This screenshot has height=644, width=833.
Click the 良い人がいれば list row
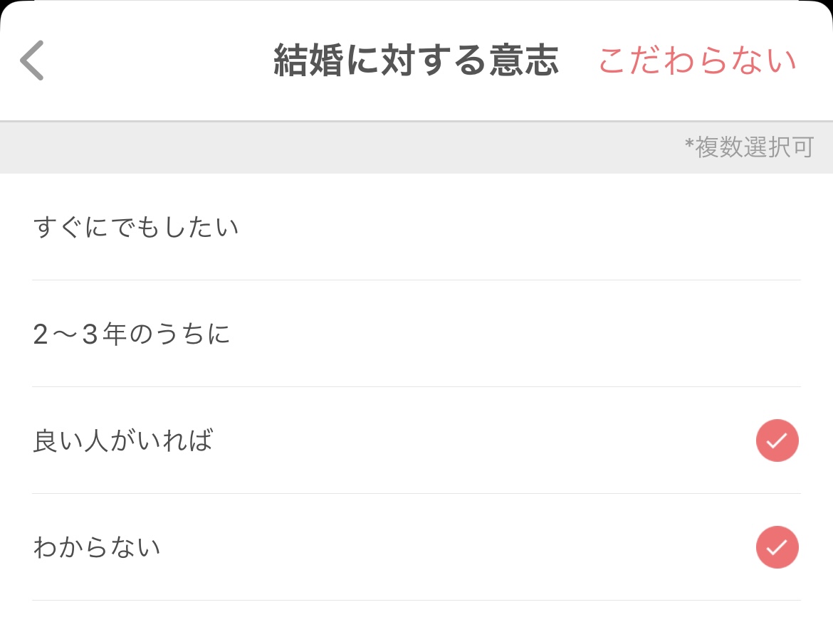[x=416, y=440]
